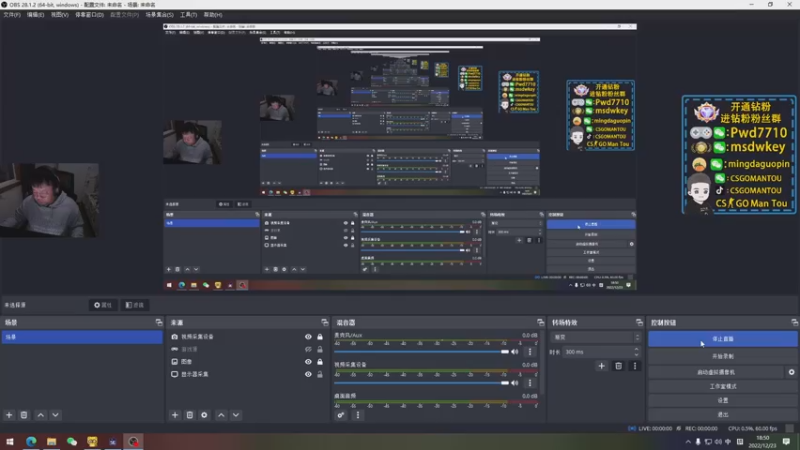Add a new scene with plus icon
The width and height of the screenshot is (800, 450).
coord(9,415)
